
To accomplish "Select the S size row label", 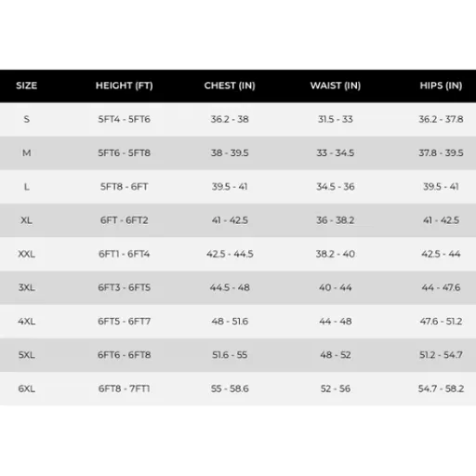I will point(27,119).
